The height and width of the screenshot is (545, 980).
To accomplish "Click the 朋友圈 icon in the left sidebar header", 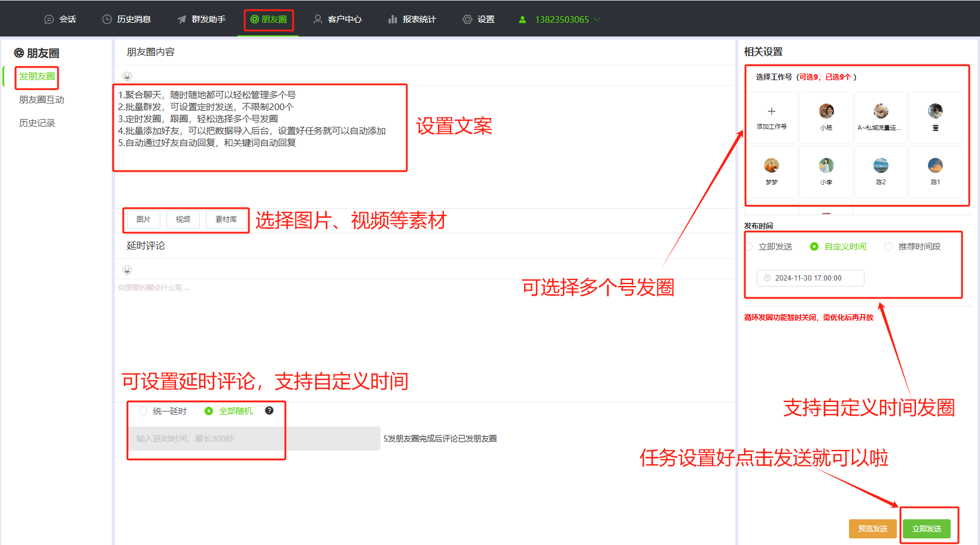I will 19,53.
